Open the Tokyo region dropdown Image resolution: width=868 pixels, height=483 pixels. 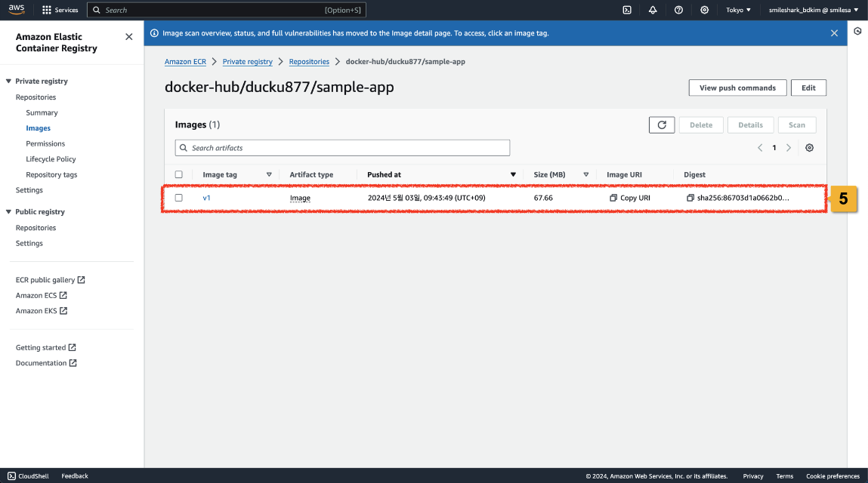[x=738, y=10]
